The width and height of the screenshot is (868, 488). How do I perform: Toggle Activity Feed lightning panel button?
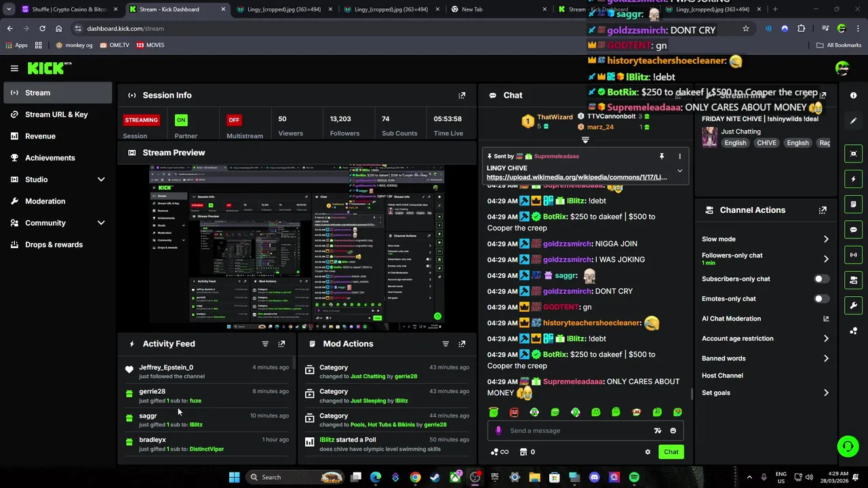(854, 179)
